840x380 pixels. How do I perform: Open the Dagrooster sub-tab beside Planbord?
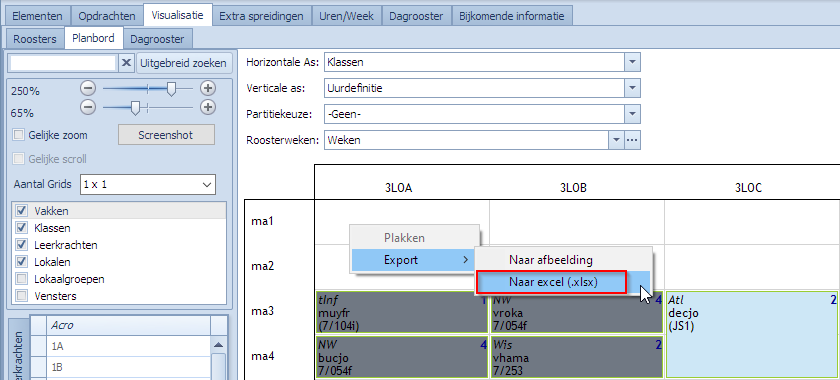(x=157, y=39)
